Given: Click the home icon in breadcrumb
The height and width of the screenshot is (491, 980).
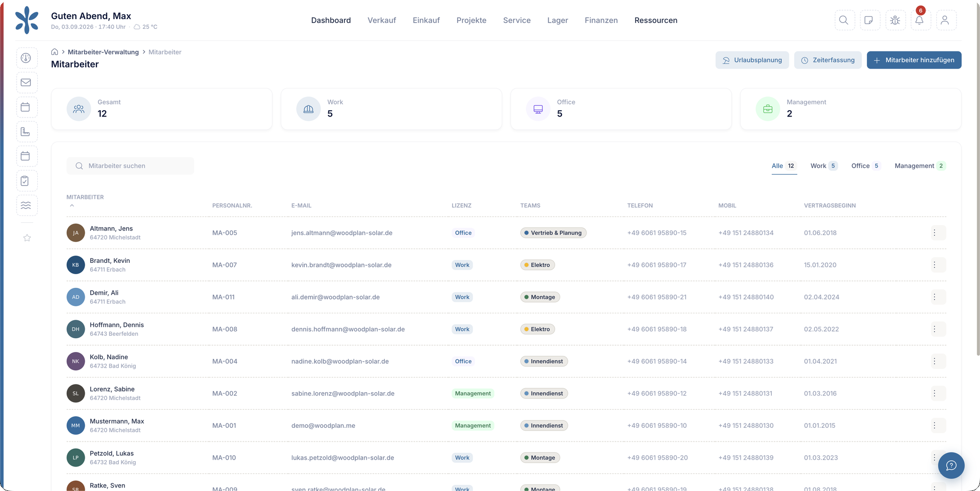Looking at the screenshot, I should [x=55, y=52].
